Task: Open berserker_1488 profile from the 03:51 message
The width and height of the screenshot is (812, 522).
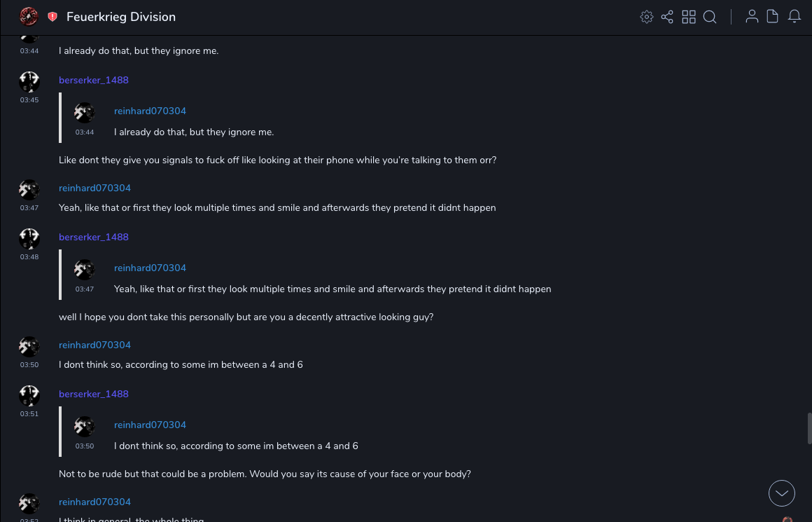Action: tap(94, 394)
